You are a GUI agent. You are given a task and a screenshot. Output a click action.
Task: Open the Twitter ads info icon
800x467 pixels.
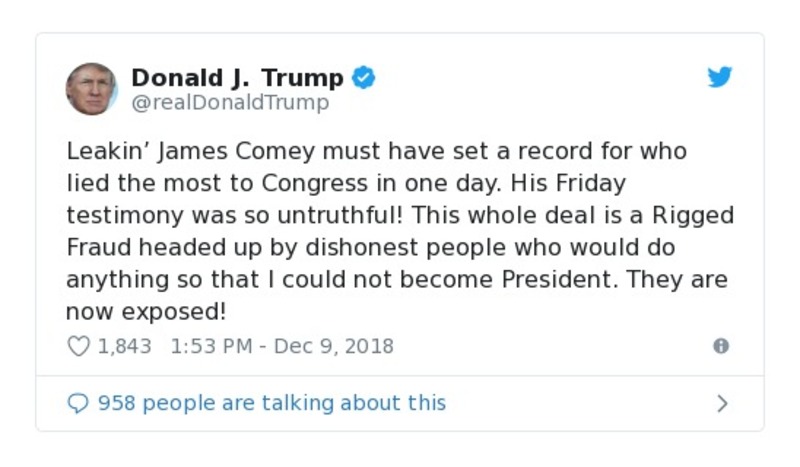pyautogui.click(x=720, y=346)
